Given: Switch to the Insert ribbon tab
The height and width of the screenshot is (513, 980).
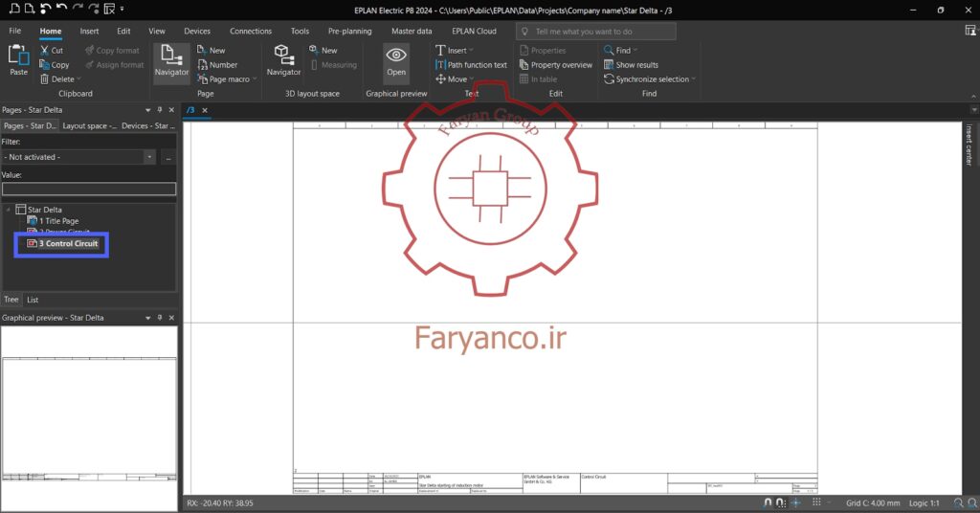Looking at the screenshot, I should [89, 31].
